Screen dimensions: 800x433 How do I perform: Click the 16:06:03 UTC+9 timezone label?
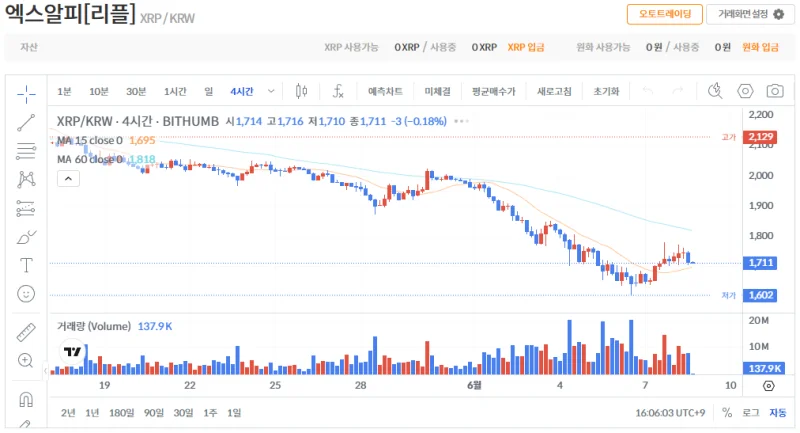pyautogui.click(x=670, y=413)
